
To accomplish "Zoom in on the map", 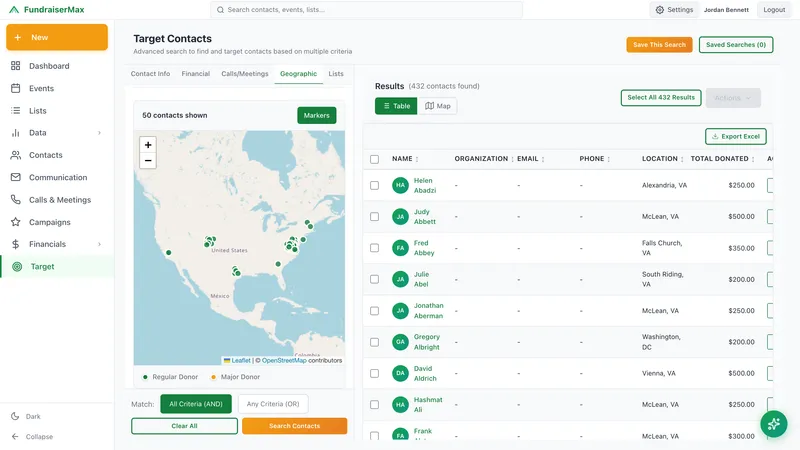I will point(148,145).
